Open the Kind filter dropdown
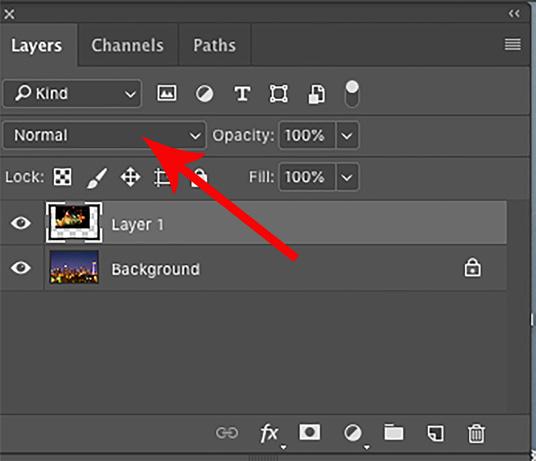Screen dimensions: 536x461 72,94
